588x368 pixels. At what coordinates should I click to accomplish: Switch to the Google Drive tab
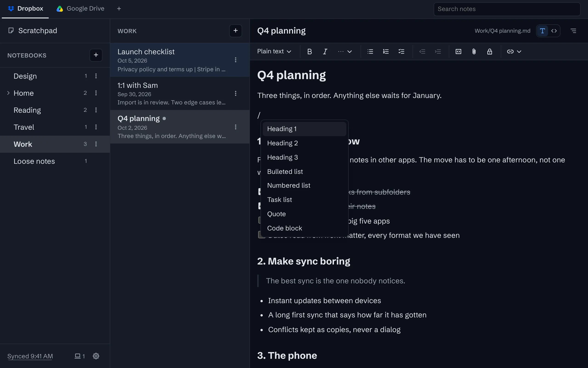(x=80, y=9)
